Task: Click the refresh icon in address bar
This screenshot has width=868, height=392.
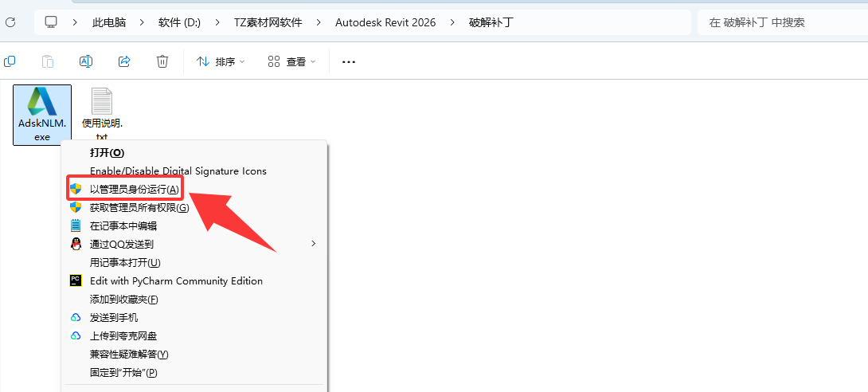Action: pos(10,22)
